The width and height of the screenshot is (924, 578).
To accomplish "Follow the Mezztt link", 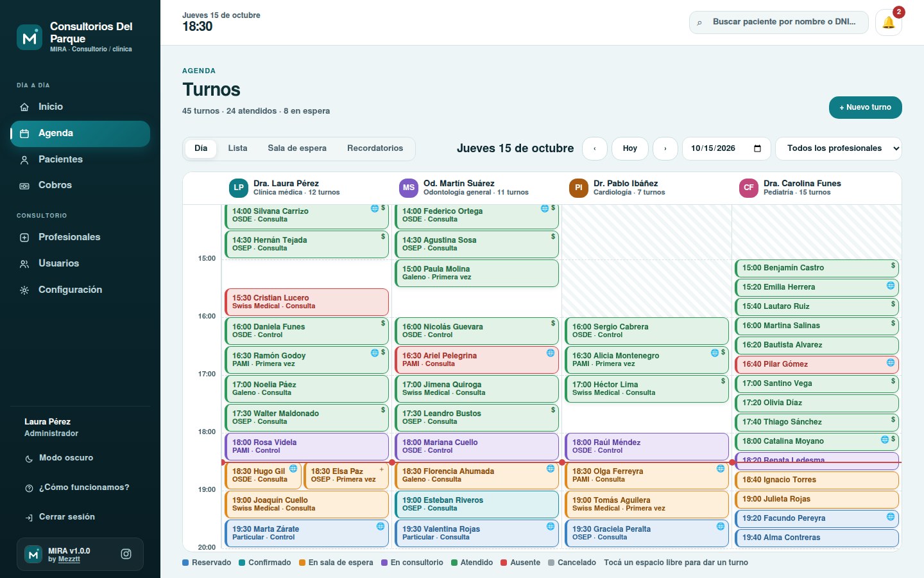I will [x=69, y=559].
